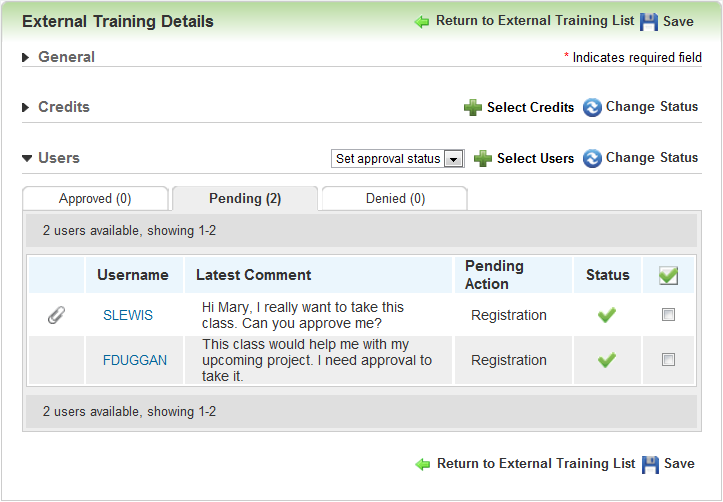
Task: Click the green plus Select Credits icon
Action: (x=473, y=108)
